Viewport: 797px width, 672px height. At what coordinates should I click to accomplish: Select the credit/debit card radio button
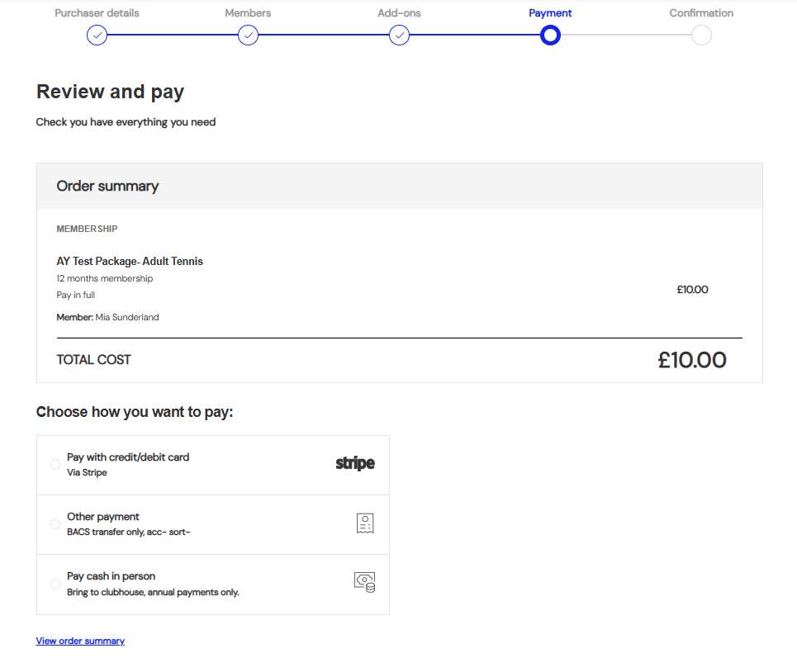(55, 465)
